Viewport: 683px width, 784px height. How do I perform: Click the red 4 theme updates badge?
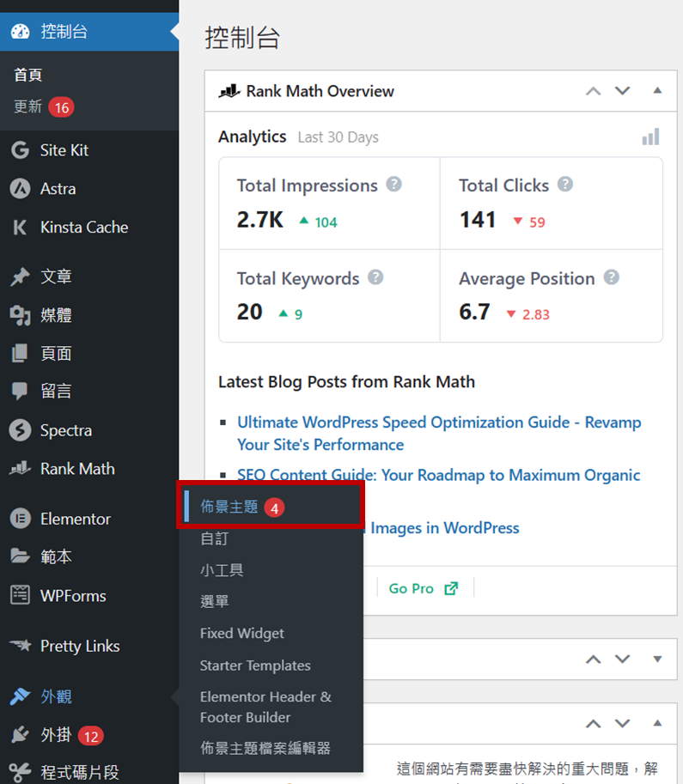(x=274, y=507)
